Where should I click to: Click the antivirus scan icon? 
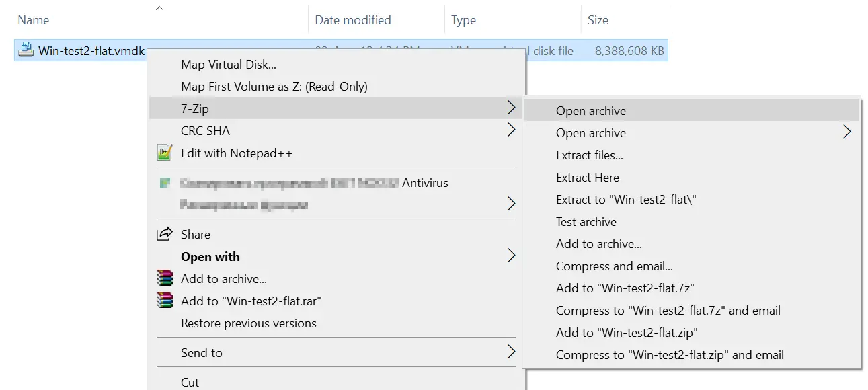coord(165,182)
